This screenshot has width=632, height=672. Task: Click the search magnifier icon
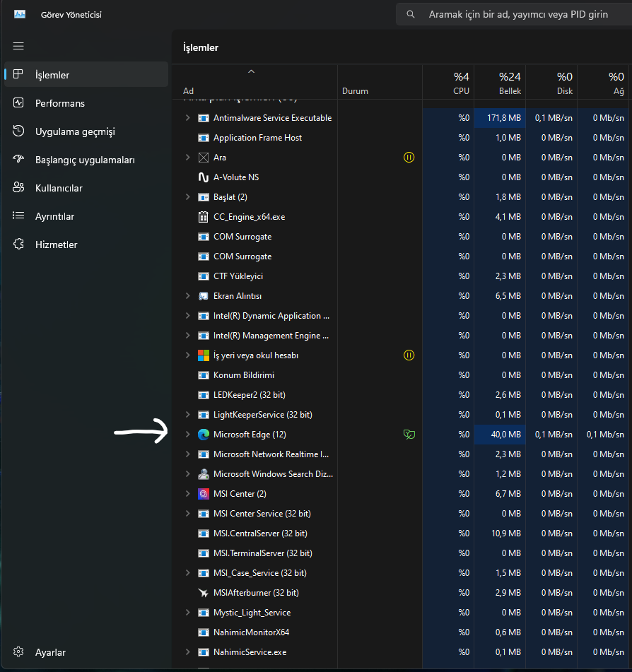(x=410, y=14)
